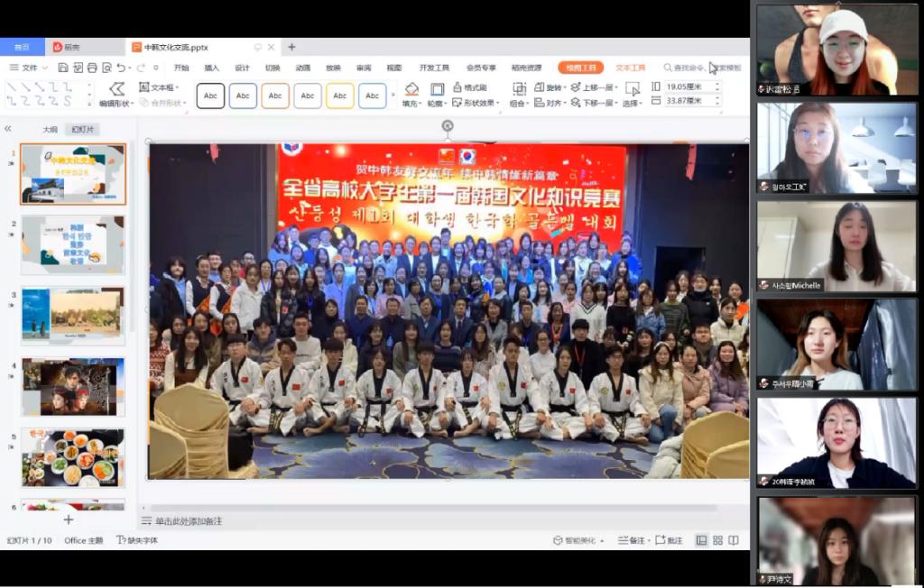Image resolution: width=924 pixels, height=588 pixels.
Task: Click the missing fonts (缺失字体) button
Action: pyautogui.click(x=137, y=540)
